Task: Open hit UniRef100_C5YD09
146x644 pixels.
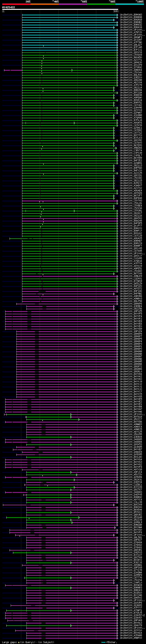Action: tap(131, 55)
